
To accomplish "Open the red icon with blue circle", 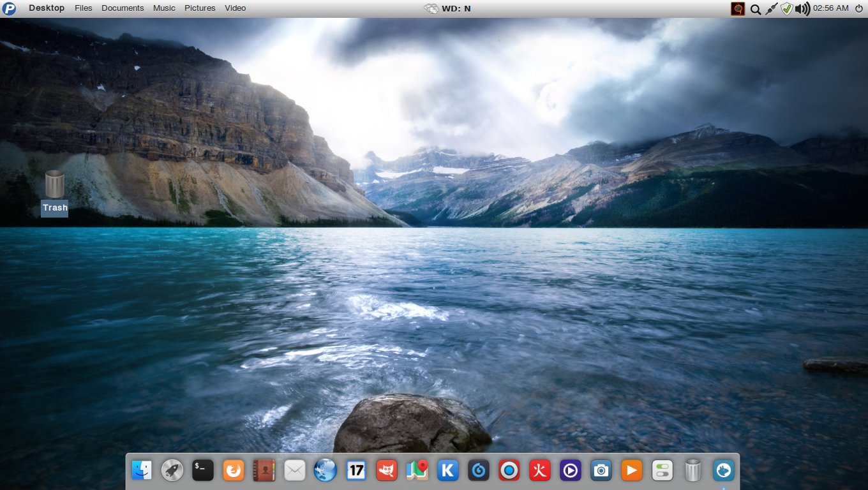I will (x=509, y=471).
